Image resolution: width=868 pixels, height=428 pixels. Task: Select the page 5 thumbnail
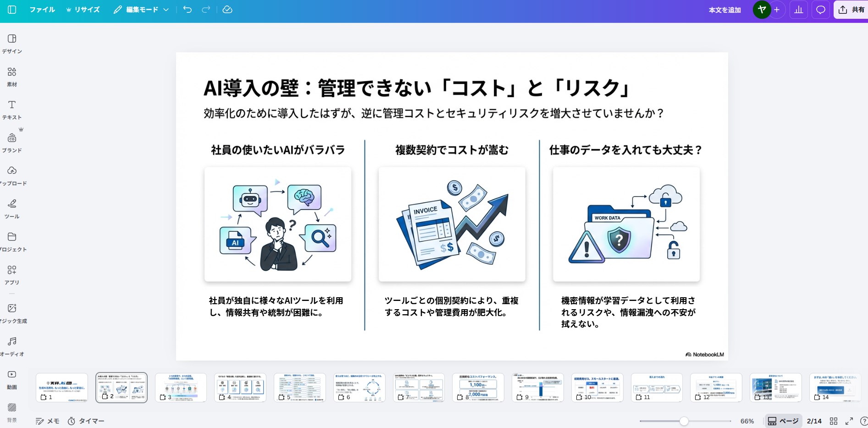click(x=300, y=387)
